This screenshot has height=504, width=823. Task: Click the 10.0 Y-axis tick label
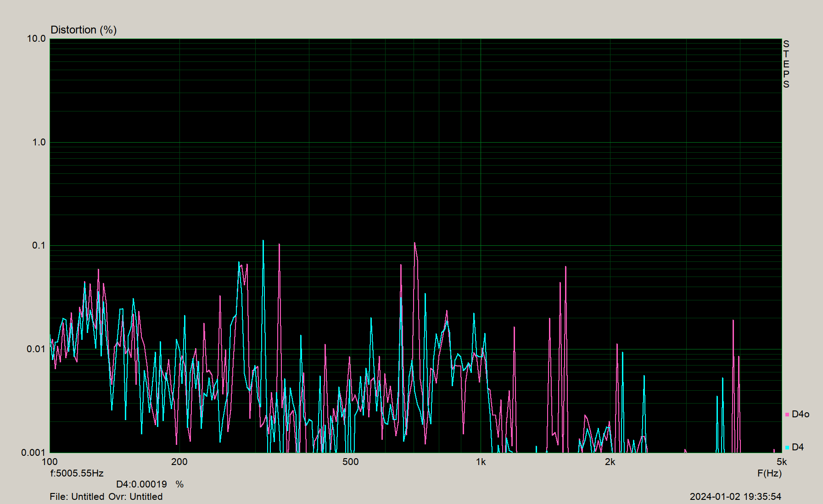coord(36,39)
